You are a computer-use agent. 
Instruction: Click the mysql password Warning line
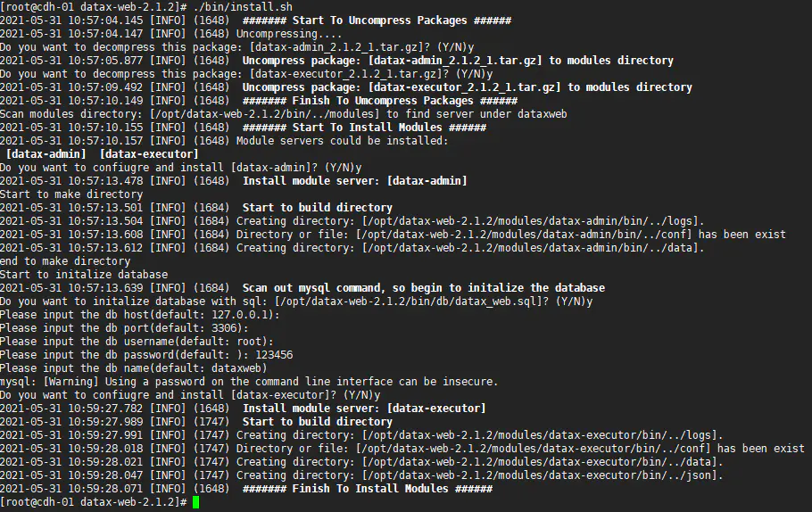(x=248, y=381)
